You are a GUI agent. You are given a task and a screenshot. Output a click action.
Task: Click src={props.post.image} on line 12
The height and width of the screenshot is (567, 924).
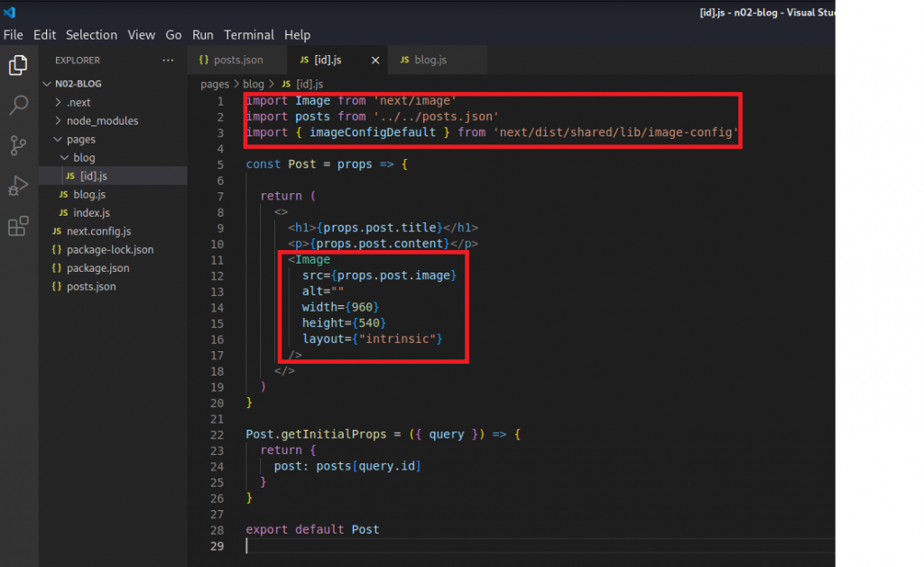pos(379,275)
